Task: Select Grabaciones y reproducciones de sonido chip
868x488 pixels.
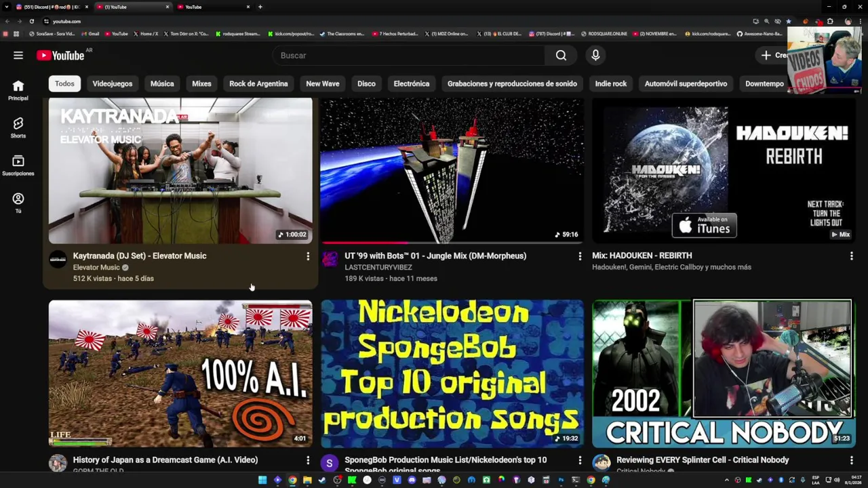Action: coord(512,84)
